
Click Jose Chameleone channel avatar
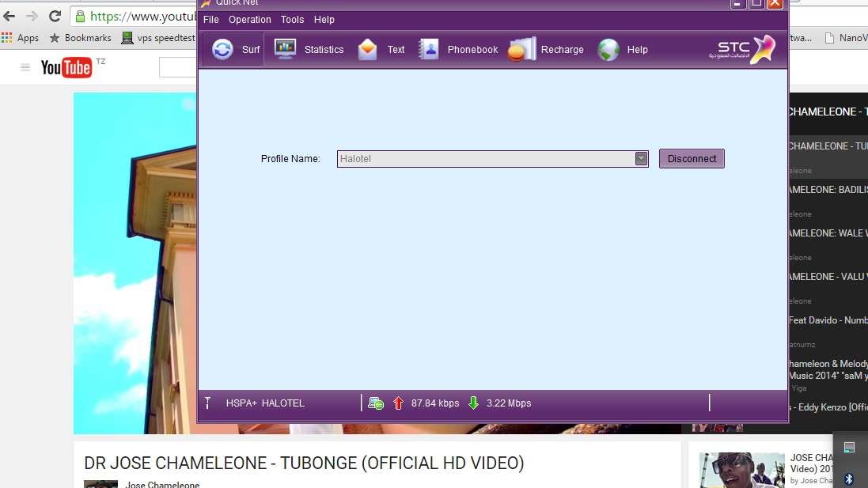coord(100,484)
